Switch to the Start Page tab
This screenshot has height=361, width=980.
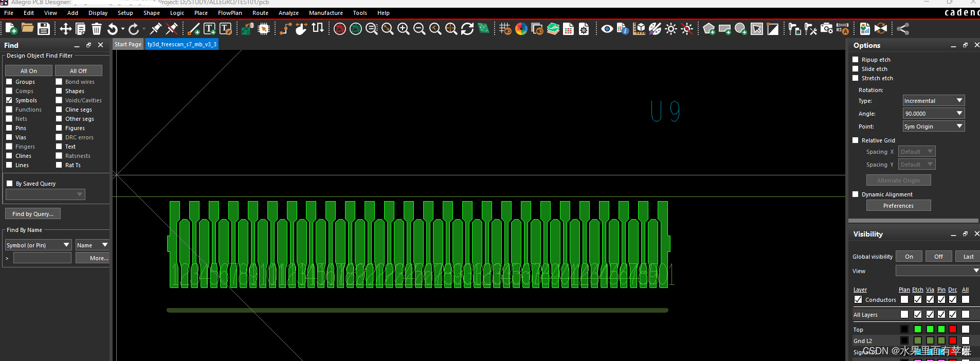(x=128, y=44)
